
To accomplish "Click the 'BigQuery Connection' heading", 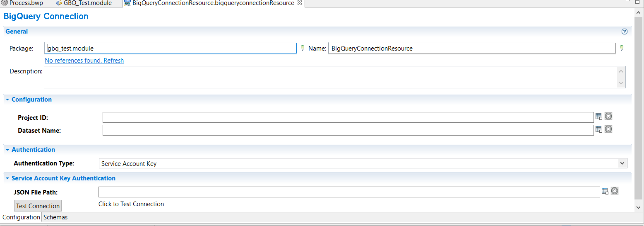I will click(46, 16).
